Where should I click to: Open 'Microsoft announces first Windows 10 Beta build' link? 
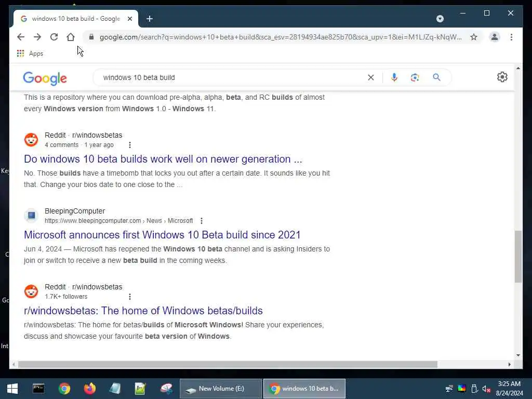(162, 235)
